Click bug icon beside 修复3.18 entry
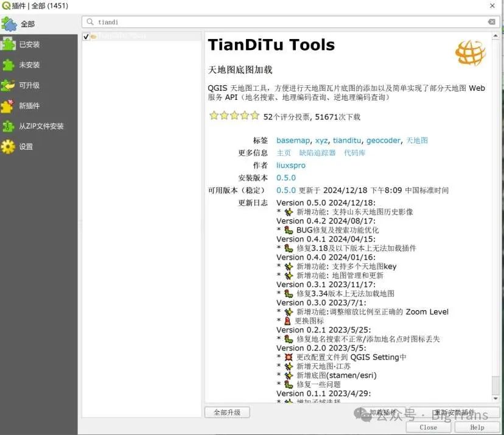The width and height of the screenshot is (504, 435). [x=289, y=248]
